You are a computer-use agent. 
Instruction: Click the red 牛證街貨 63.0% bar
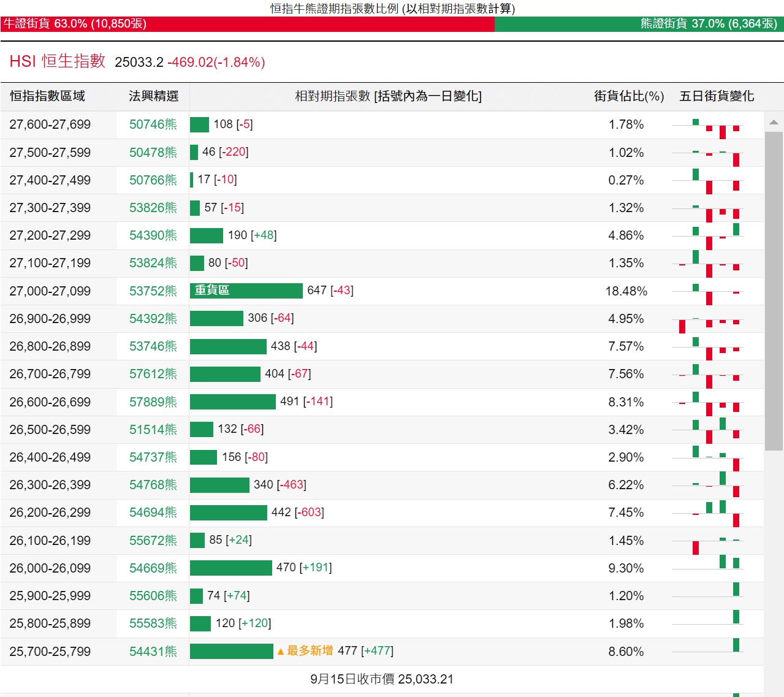pos(247,24)
